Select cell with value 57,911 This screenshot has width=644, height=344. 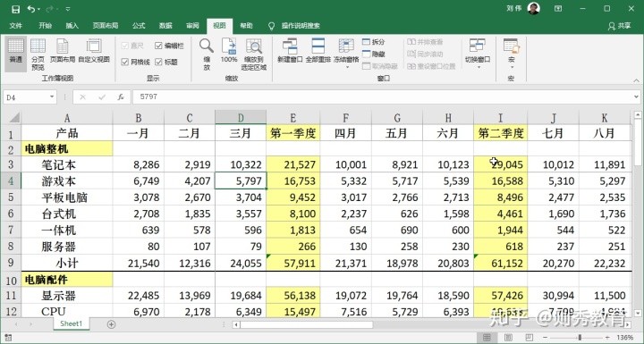tap(292, 263)
